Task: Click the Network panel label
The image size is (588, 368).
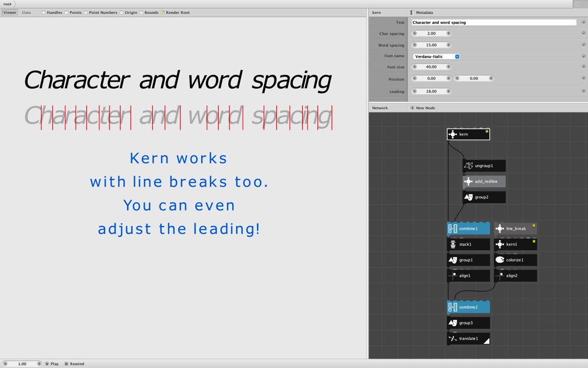Action: point(380,108)
